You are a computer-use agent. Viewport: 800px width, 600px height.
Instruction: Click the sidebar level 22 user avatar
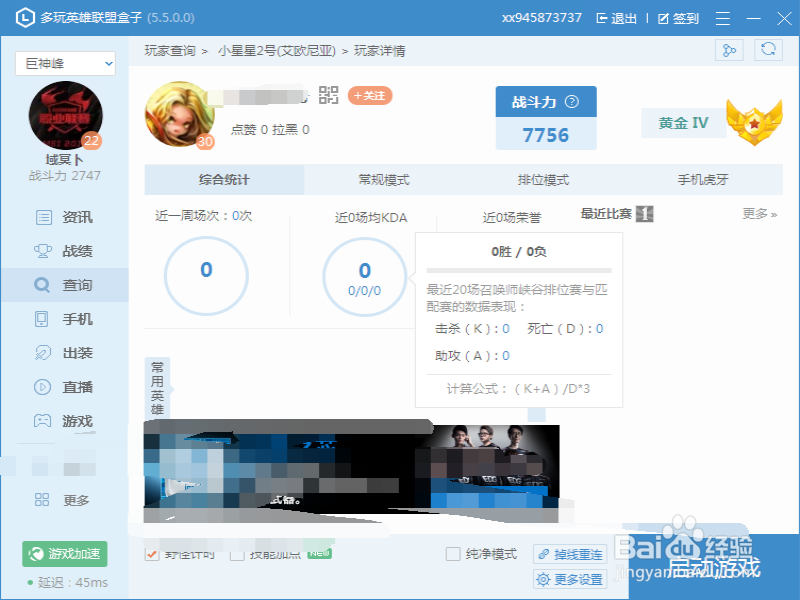[x=65, y=115]
